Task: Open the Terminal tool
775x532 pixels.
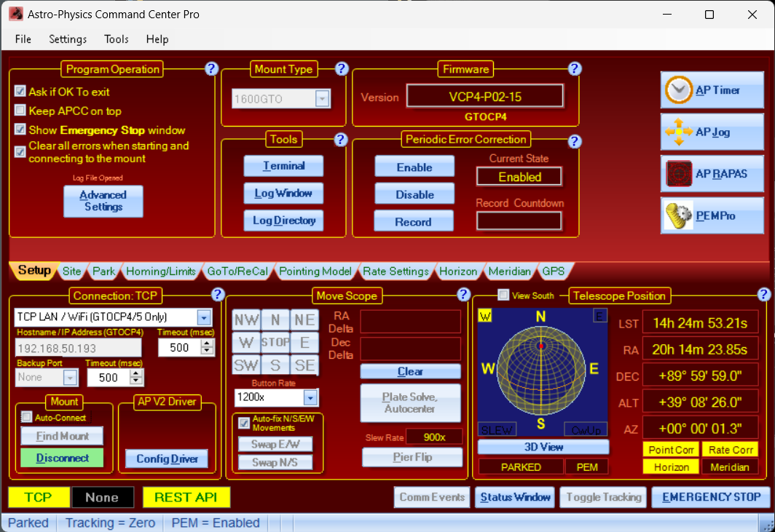Action: click(284, 166)
